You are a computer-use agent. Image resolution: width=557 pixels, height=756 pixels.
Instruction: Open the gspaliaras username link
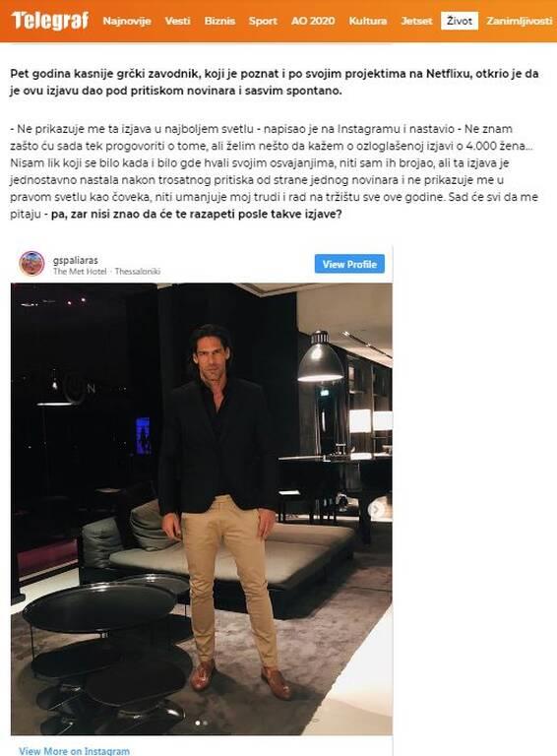click(x=75, y=260)
